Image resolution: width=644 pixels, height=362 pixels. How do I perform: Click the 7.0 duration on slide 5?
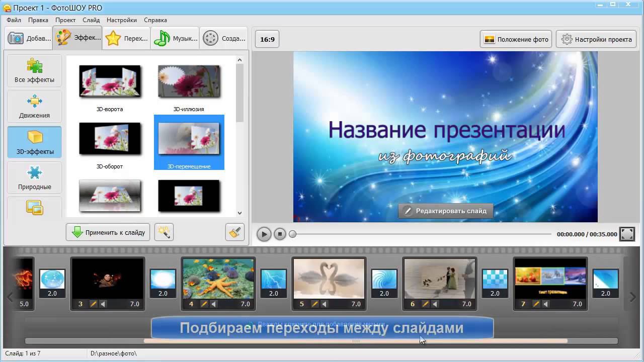(356, 304)
